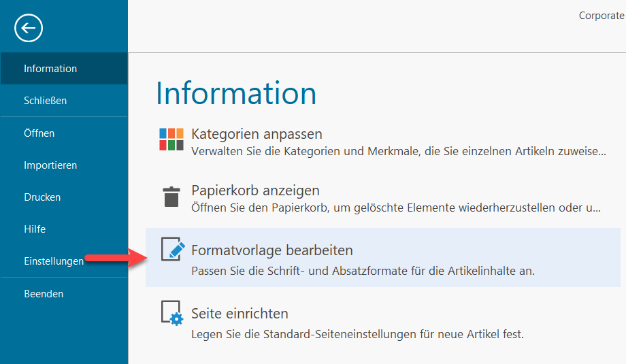Click the Seite einrichten title
626x364 pixels.
tap(240, 314)
